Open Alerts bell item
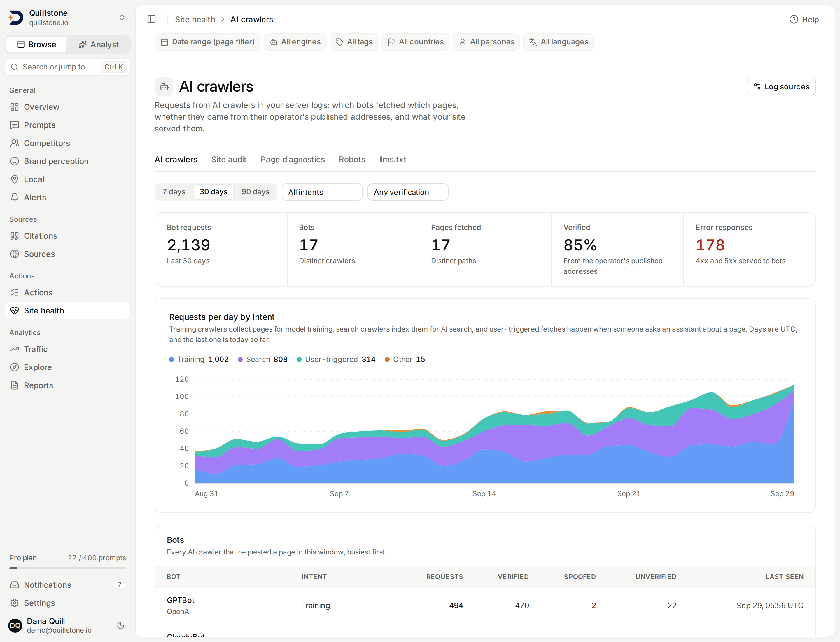 pos(68,197)
